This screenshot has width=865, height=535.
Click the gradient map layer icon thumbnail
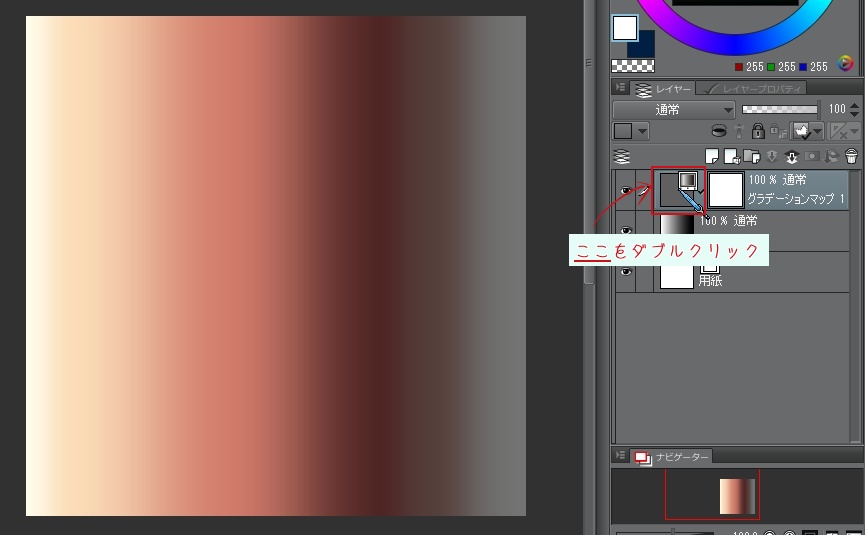679,190
